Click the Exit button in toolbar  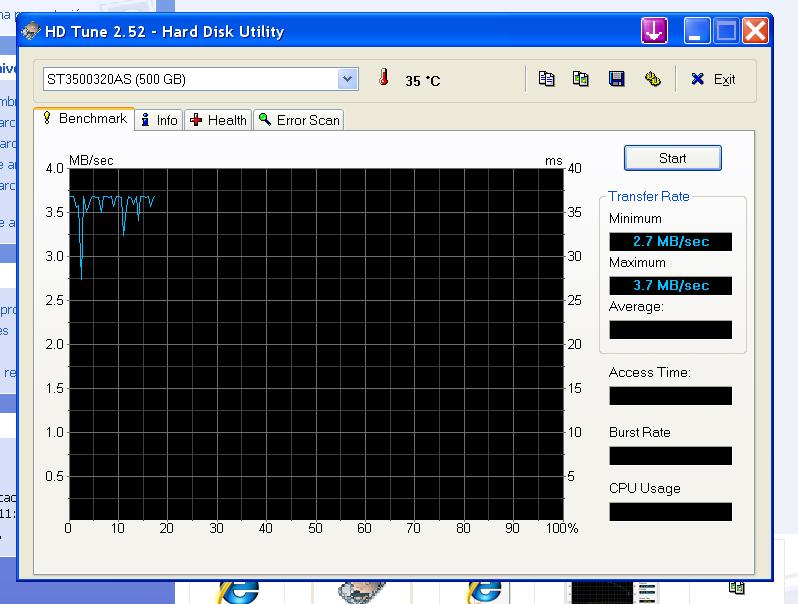(713, 79)
